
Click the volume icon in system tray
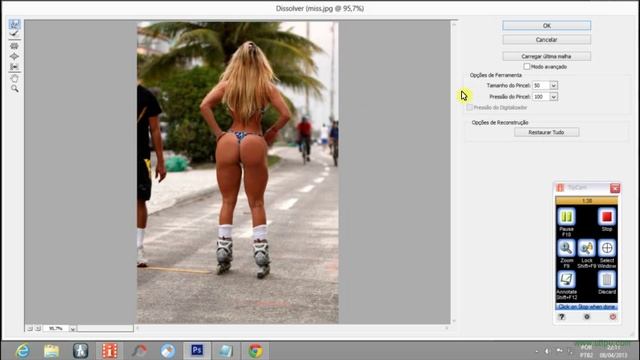[x=547, y=351]
